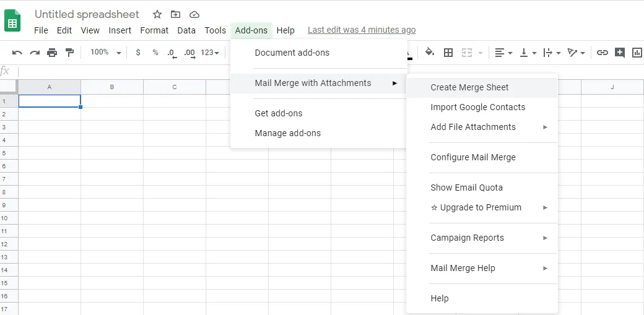Open the Help menu in menu bar
644x315 pixels.
285,30
